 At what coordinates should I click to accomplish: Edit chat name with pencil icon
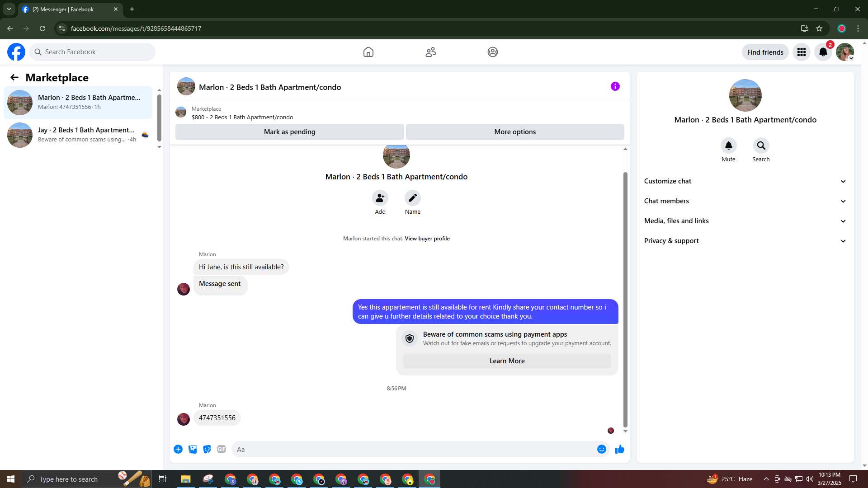(413, 198)
